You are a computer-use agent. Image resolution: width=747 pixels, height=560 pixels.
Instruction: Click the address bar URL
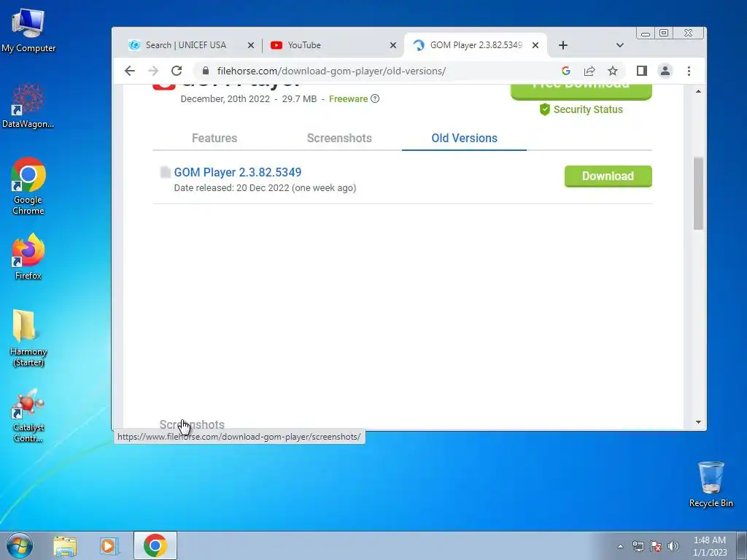(332, 71)
